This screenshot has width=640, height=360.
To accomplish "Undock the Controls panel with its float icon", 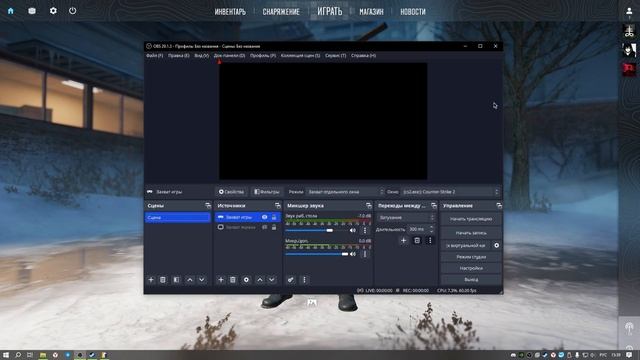I will (499, 206).
